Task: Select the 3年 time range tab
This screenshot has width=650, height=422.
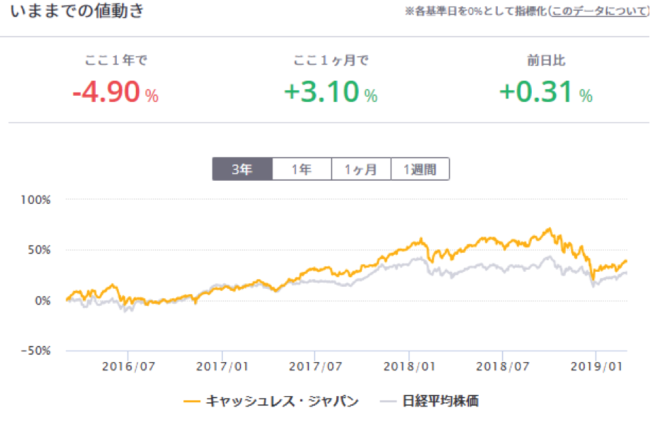Action: coord(242,169)
